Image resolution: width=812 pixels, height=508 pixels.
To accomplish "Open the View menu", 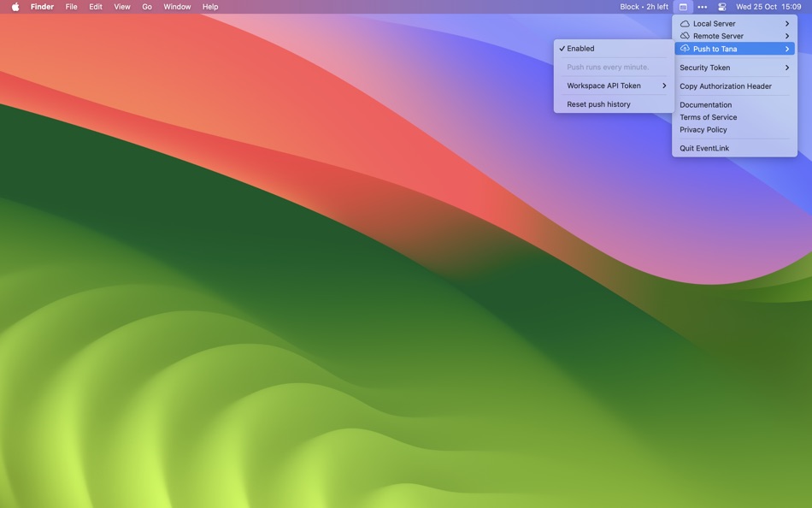I will tap(122, 7).
